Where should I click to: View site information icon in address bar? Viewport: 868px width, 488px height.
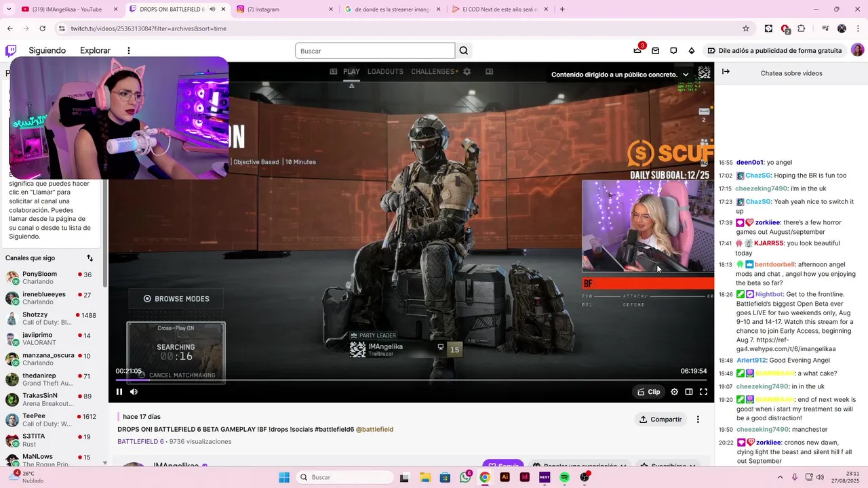[x=62, y=28]
